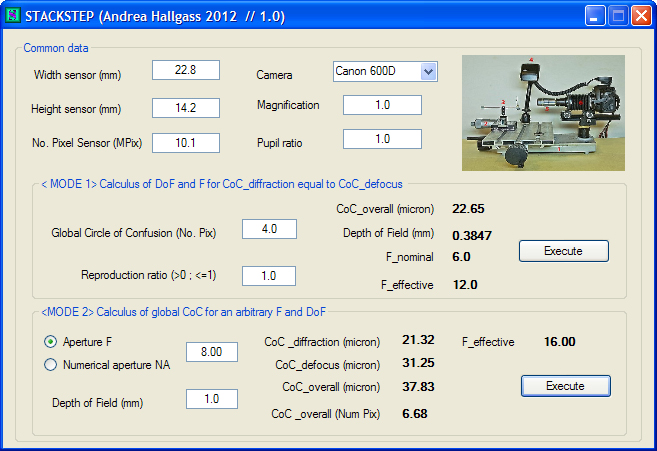Click the aperture value field showing 8.00
Viewport: 657px width, 451px height.
tap(211, 352)
